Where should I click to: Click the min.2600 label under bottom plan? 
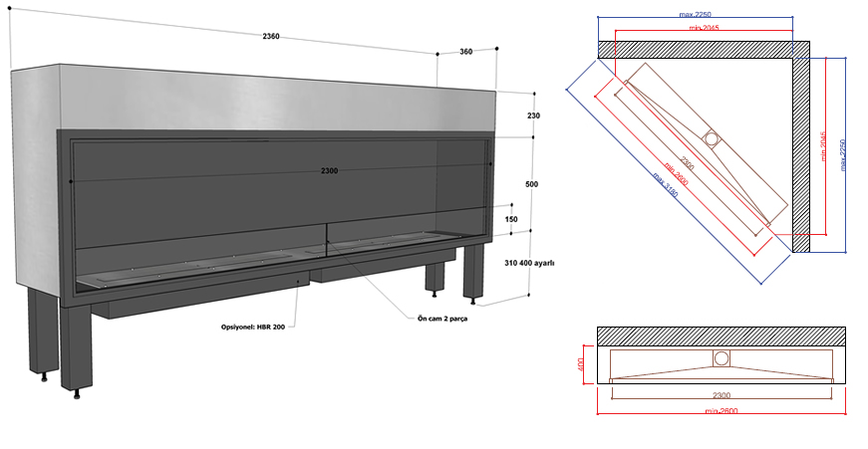tap(720, 410)
